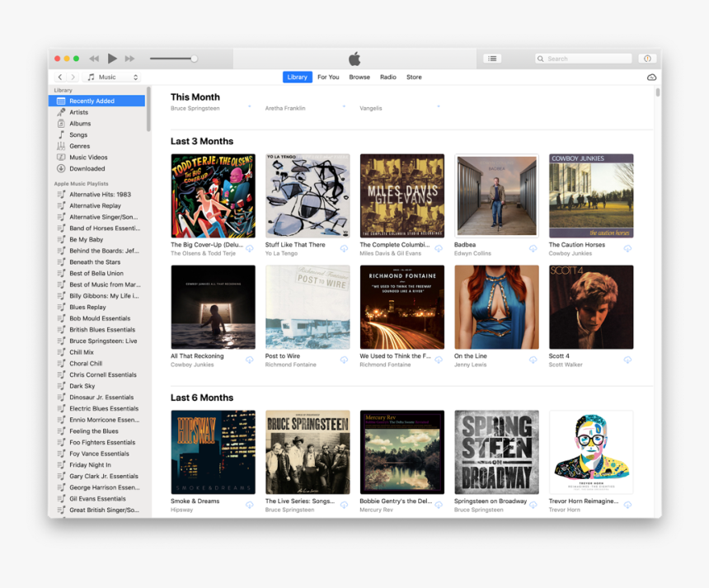Open the account info button near Search
The image size is (709, 588).
point(647,59)
